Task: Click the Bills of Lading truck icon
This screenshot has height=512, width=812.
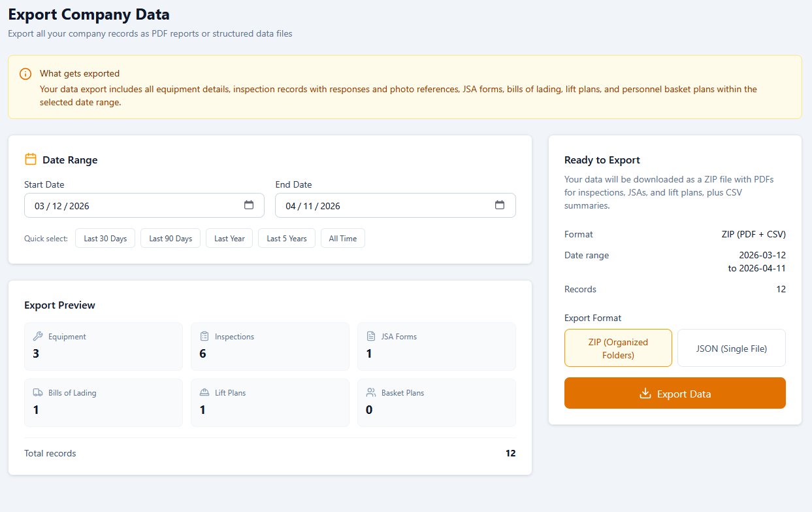Action: [x=37, y=392]
